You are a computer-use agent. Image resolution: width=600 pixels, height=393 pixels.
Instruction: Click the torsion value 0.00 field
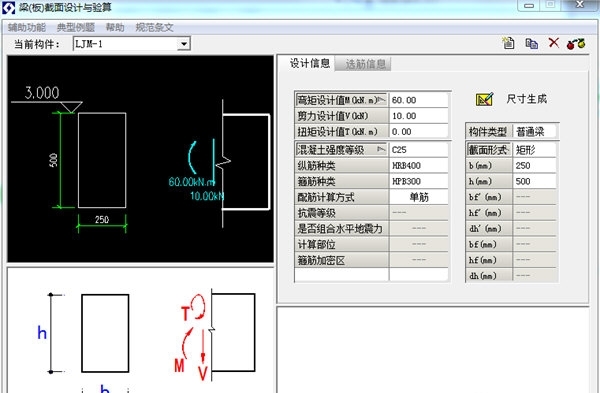pos(419,132)
